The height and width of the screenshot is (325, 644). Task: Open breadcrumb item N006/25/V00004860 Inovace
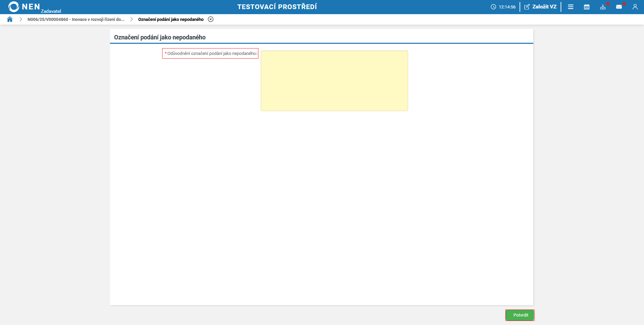click(76, 19)
